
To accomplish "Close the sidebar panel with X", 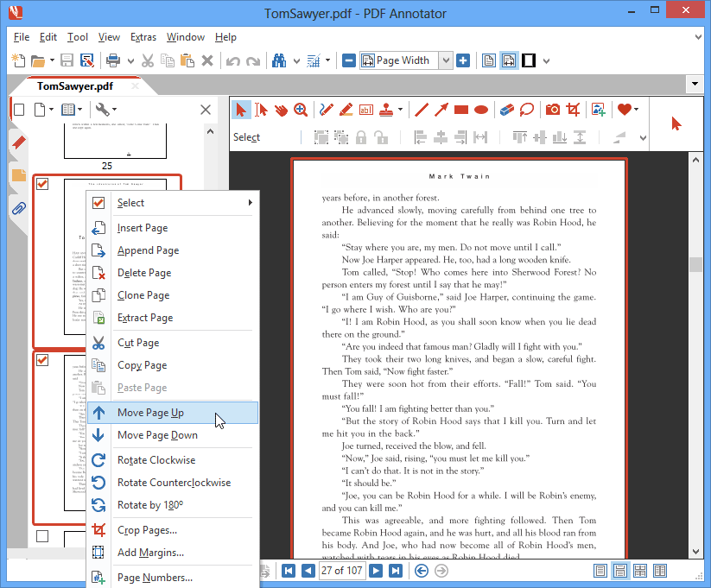I will (206, 110).
